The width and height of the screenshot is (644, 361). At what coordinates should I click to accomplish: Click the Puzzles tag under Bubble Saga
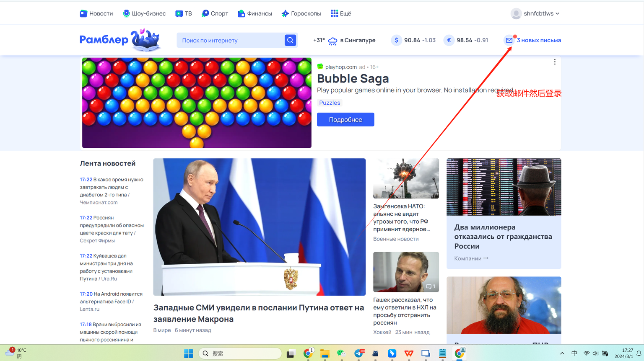pyautogui.click(x=330, y=103)
